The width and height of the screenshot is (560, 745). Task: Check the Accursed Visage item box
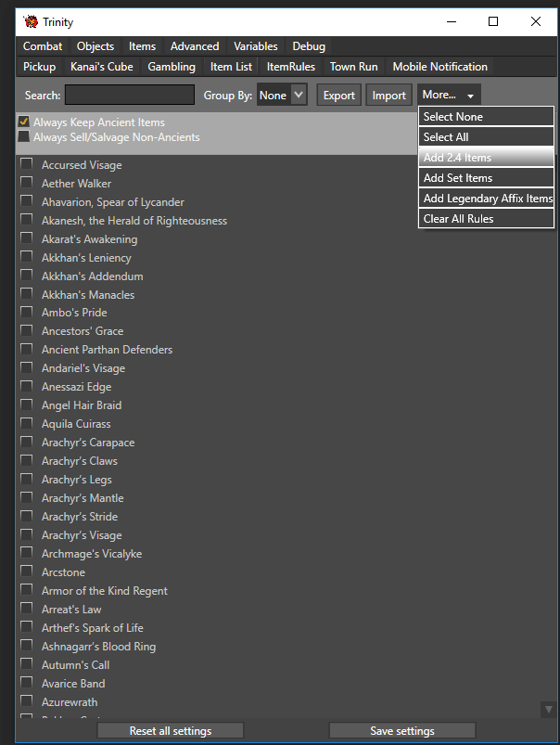pyautogui.click(x=26, y=164)
